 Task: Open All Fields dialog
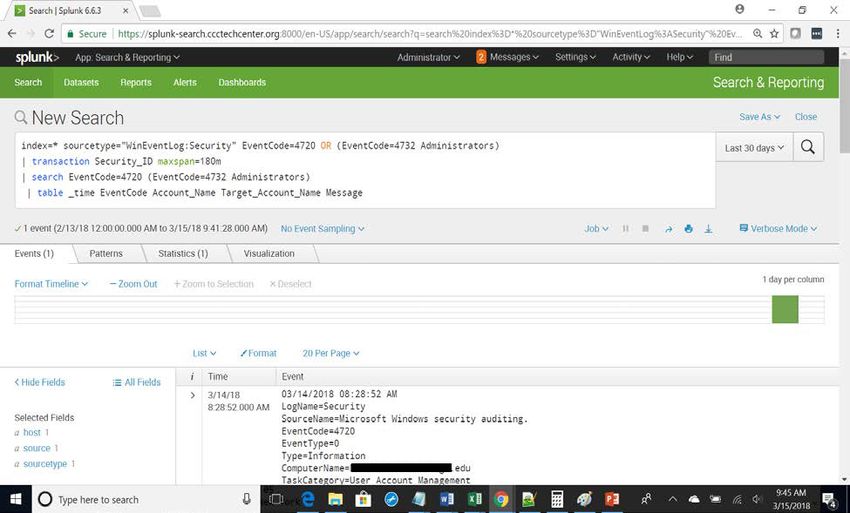[137, 382]
